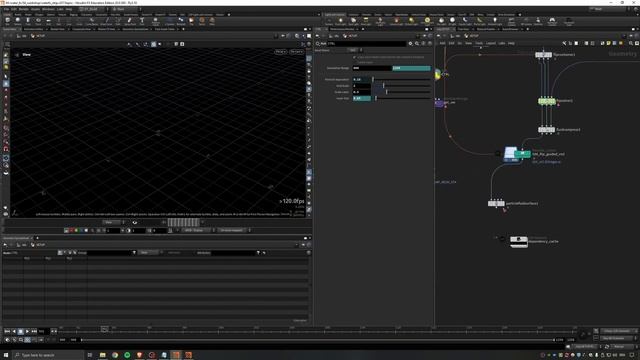Add an Area Light from shelf
This screenshot has height=360, width=640.
click(366, 21)
